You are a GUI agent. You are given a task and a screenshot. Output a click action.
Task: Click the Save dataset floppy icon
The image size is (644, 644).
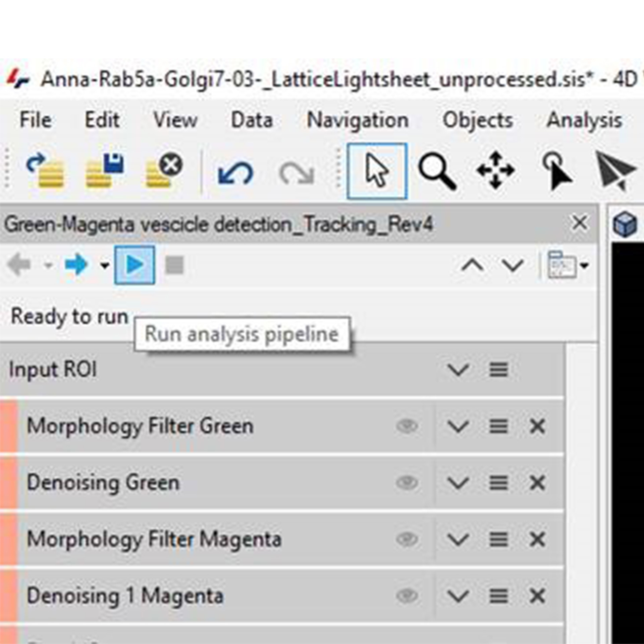click(105, 170)
